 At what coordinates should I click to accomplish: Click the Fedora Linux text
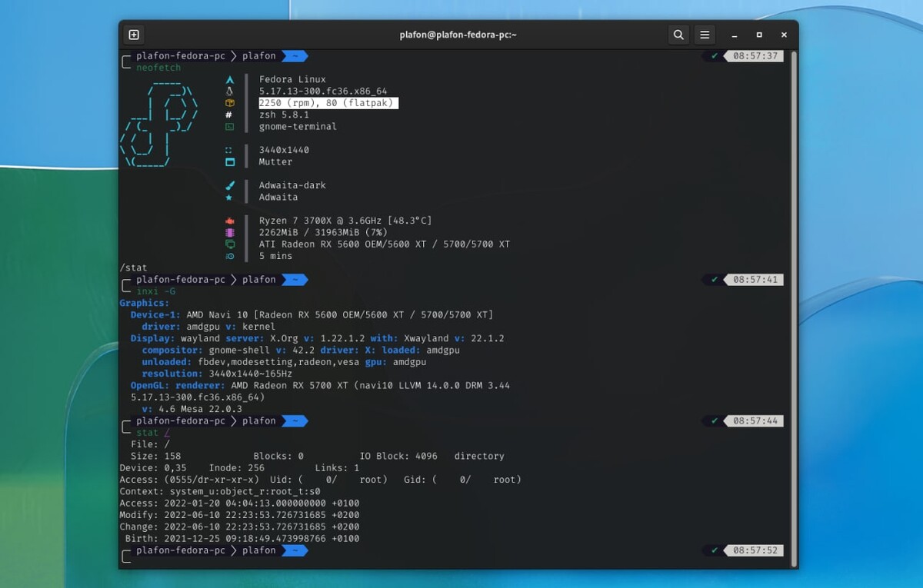tap(292, 79)
